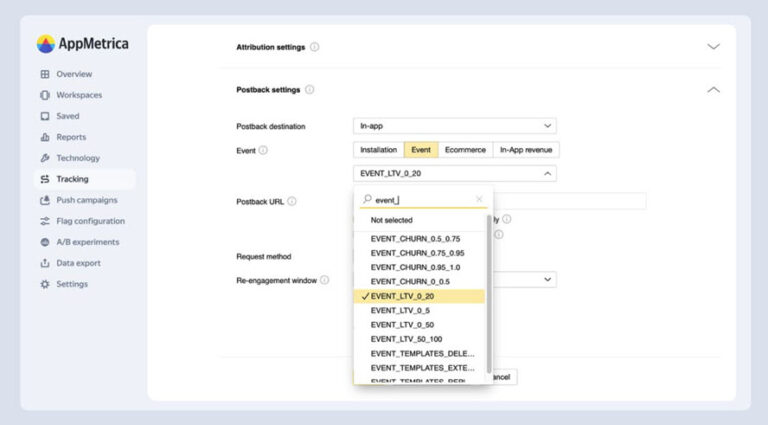
Task: Click the A/B experiments icon
Action: tap(45, 242)
